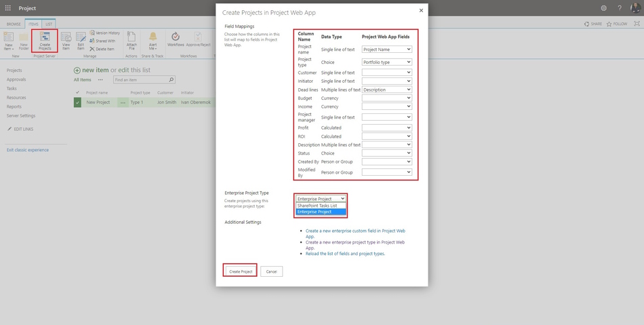Open the user profile picture
This screenshot has height=325, width=644.
point(635,8)
